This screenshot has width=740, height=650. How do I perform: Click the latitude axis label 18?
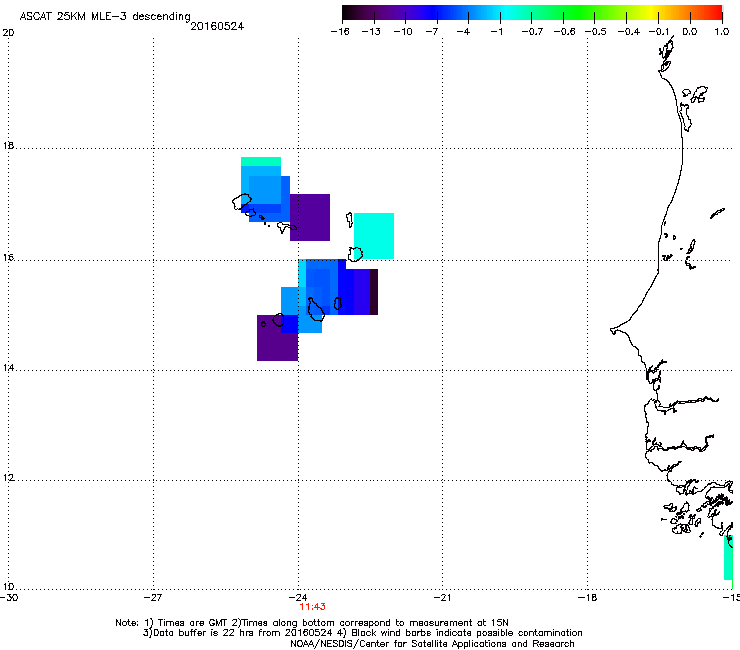click(8, 145)
